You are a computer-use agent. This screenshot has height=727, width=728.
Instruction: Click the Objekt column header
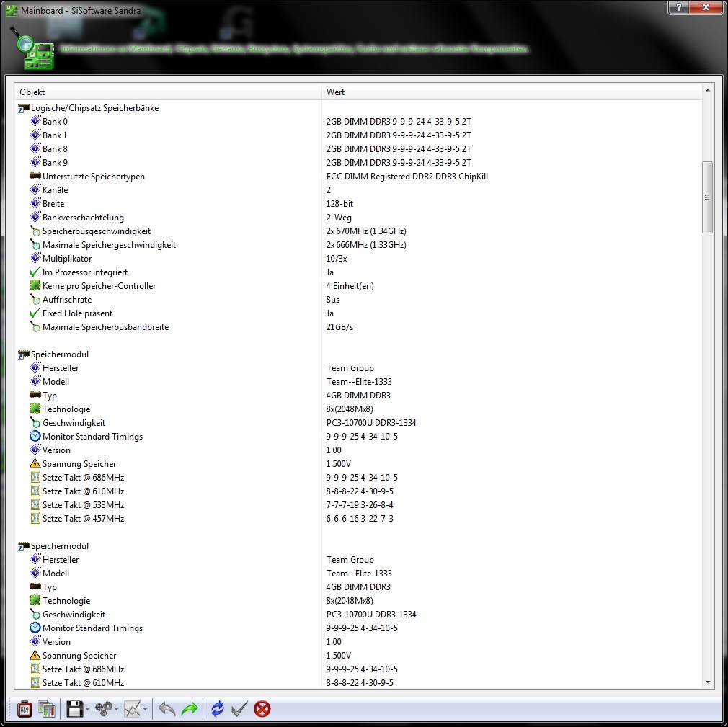168,92
